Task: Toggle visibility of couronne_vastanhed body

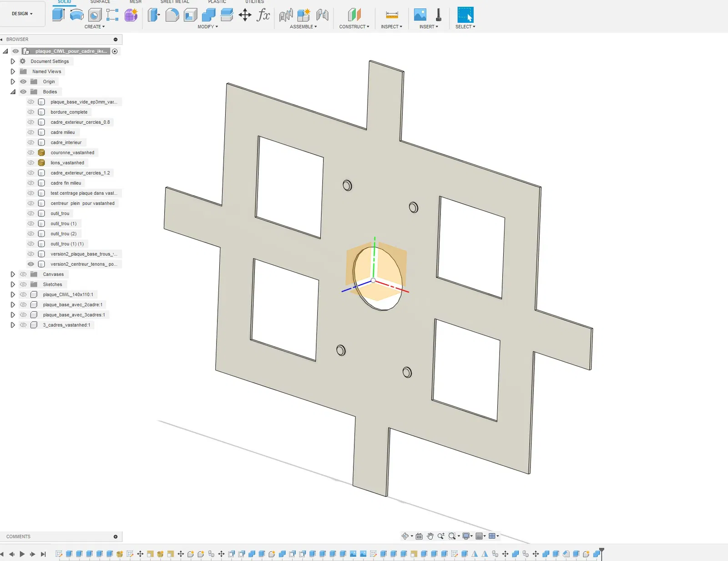Action: pyautogui.click(x=31, y=152)
